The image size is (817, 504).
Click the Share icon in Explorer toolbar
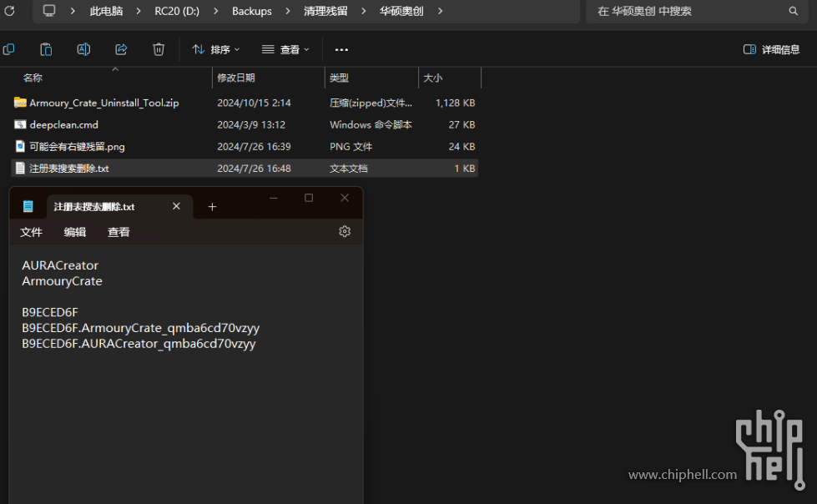click(121, 49)
